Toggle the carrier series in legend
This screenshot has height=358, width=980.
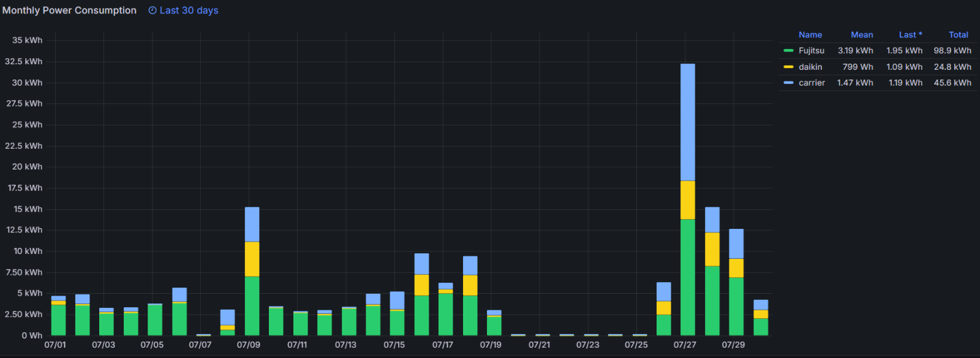click(x=812, y=83)
